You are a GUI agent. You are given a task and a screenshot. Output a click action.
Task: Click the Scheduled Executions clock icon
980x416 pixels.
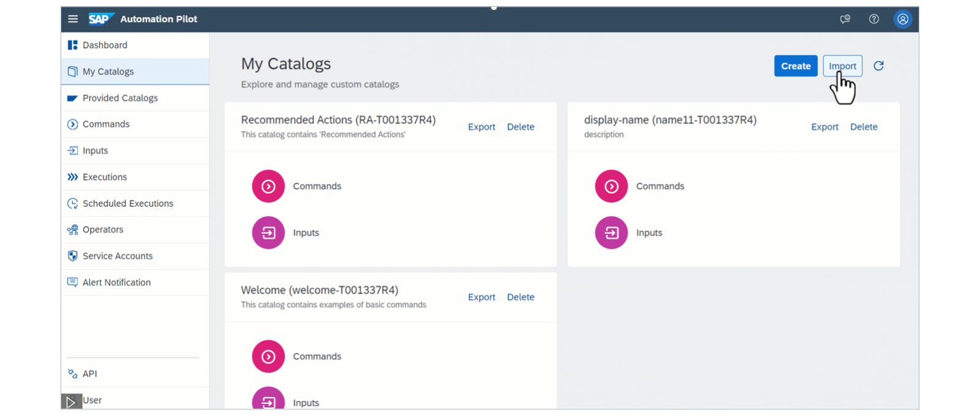tap(72, 203)
